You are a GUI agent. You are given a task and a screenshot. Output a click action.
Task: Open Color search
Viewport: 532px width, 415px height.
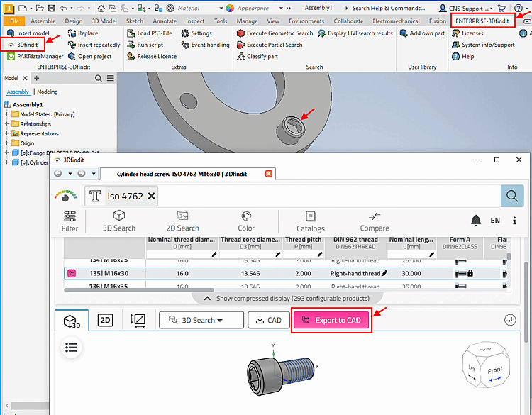(246, 221)
